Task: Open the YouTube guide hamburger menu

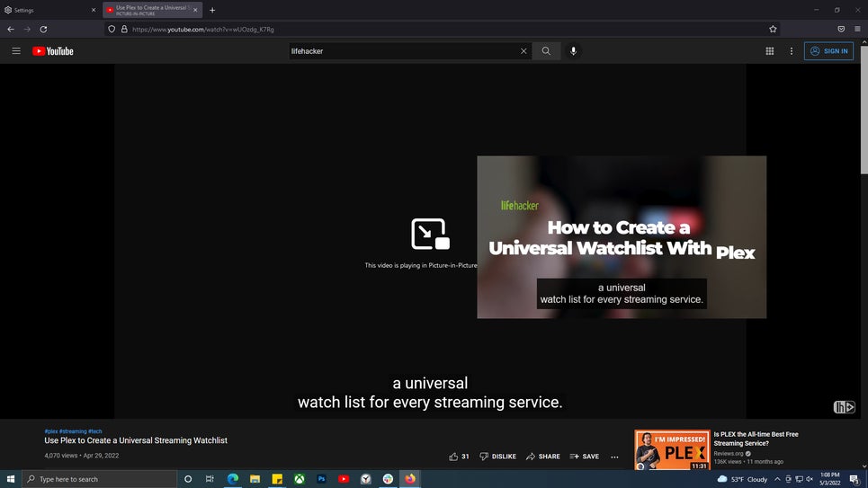Action: [x=16, y=51]
